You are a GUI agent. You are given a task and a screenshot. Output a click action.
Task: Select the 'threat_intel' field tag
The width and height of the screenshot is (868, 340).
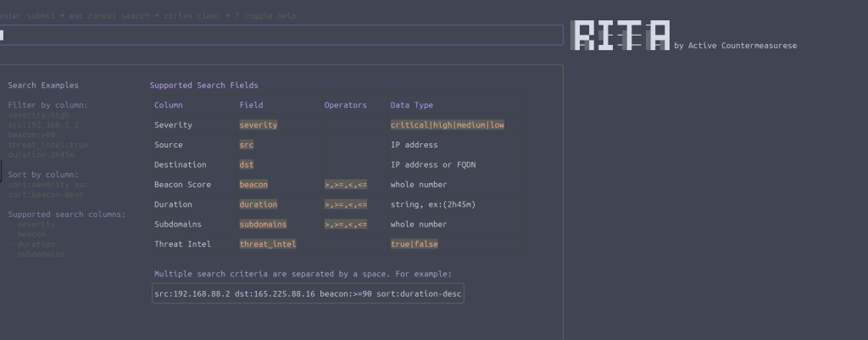(x=266, y=244)
